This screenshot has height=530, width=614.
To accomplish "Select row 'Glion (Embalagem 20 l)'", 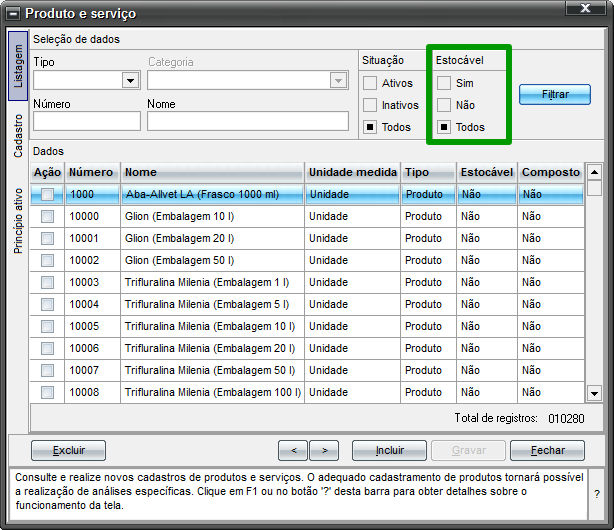I will tap(307, 238).
